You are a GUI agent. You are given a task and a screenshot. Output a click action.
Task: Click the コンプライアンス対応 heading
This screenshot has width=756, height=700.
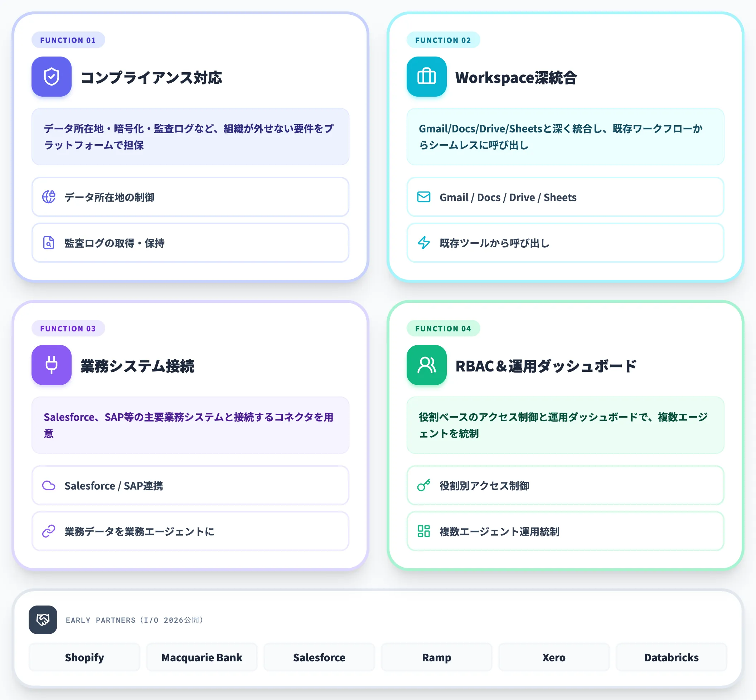151,78
